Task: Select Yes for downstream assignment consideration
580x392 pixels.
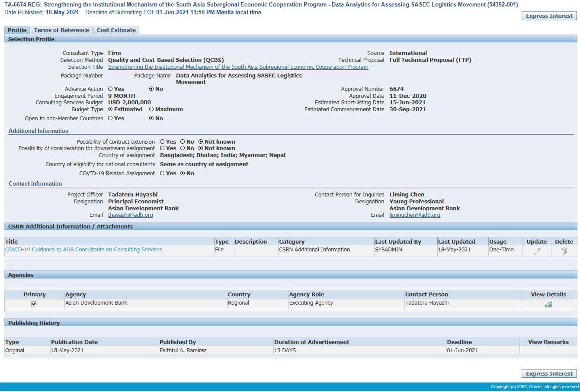Action: point(162,148)
